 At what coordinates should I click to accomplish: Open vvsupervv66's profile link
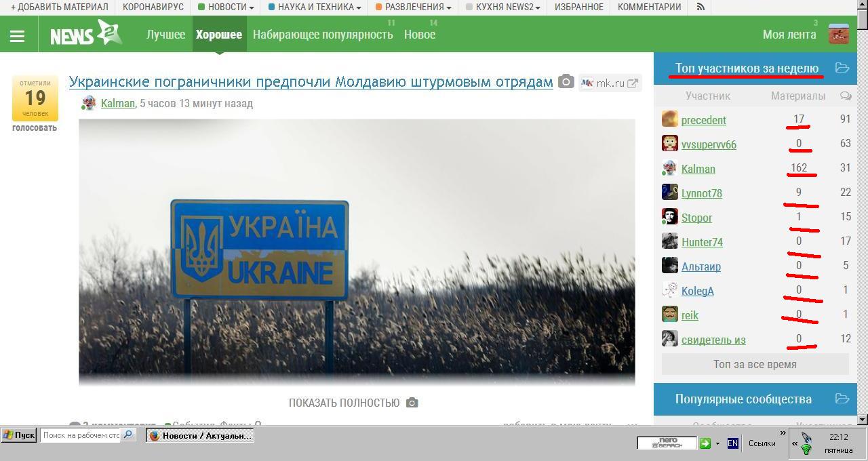pyautogui.click(x=709, y=144)
